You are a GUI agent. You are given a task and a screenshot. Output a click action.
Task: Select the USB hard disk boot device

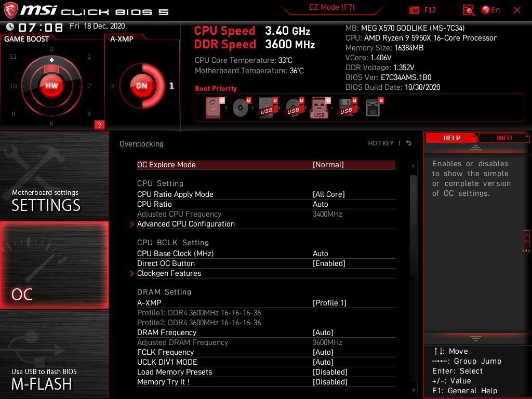(268, 108)
